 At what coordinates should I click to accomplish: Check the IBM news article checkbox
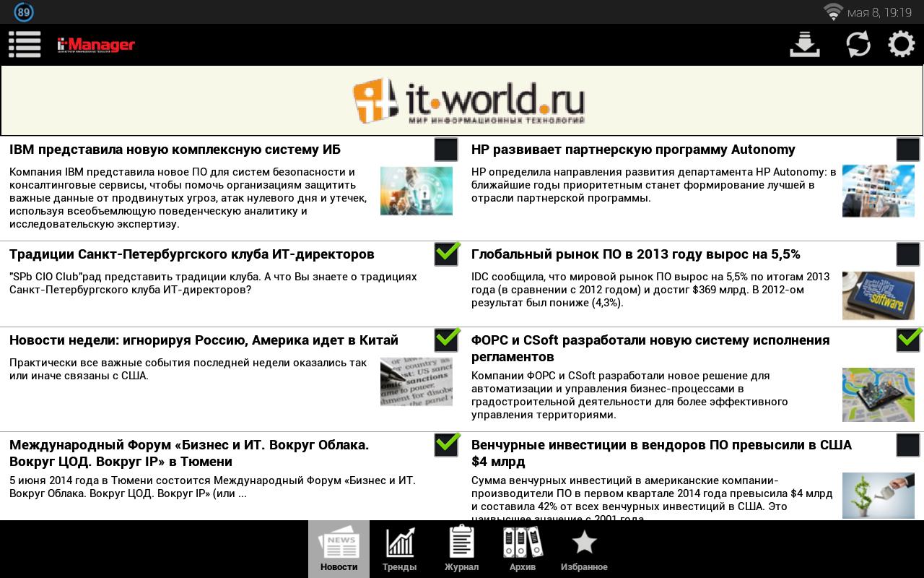tap(446, 150)
